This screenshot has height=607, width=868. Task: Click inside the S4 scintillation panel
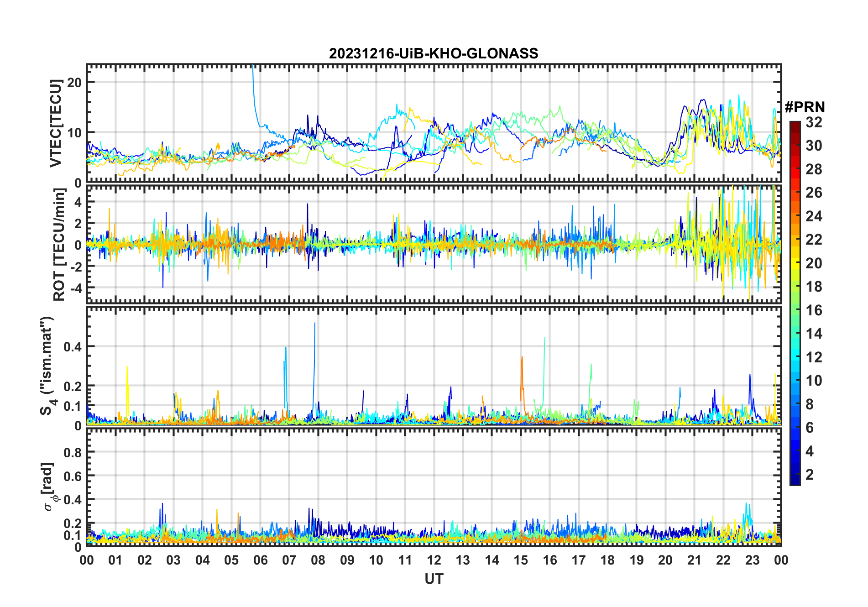tap(434, 366)
